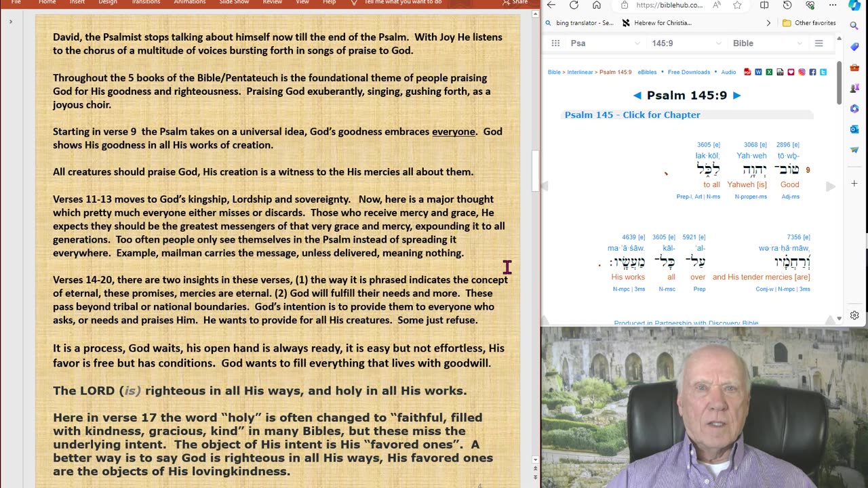
Task: Open bing translator favorite
Action: click(580, 23)
